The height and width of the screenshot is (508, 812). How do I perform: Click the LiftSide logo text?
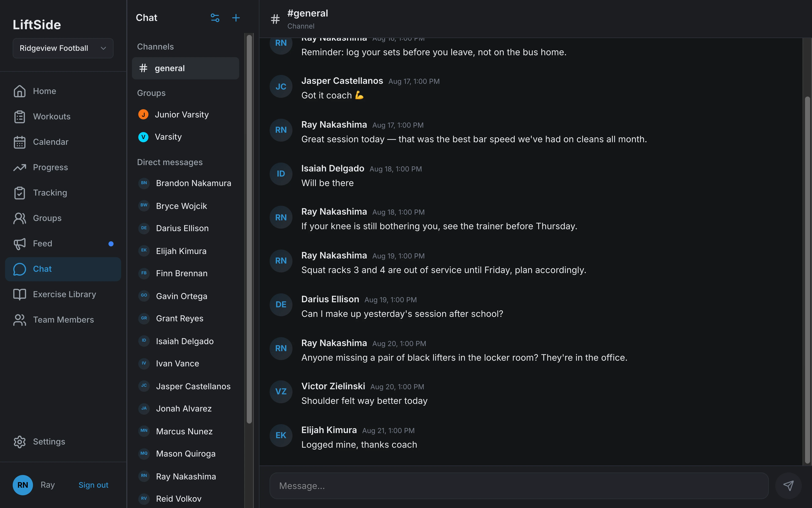[37, 25]
